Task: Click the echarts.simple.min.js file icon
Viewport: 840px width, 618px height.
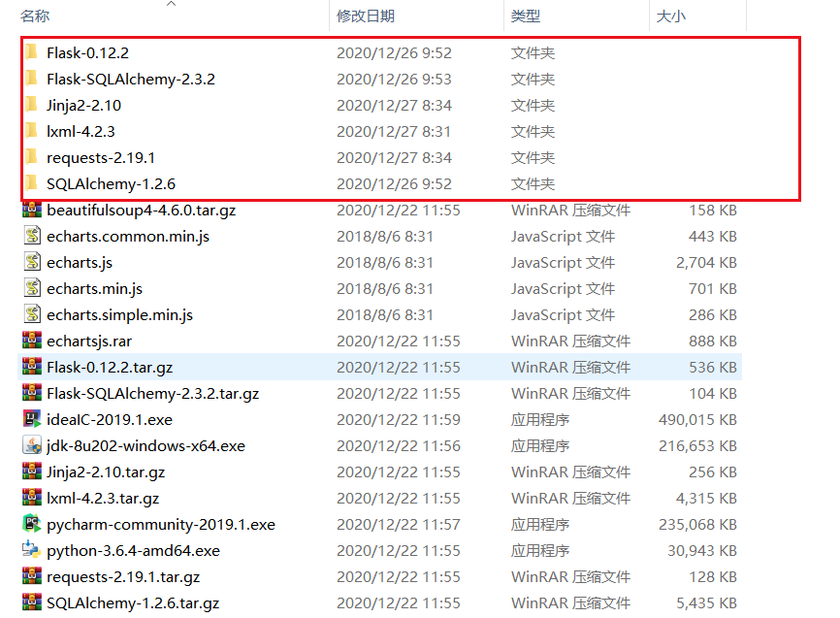Action: [32, 314]
